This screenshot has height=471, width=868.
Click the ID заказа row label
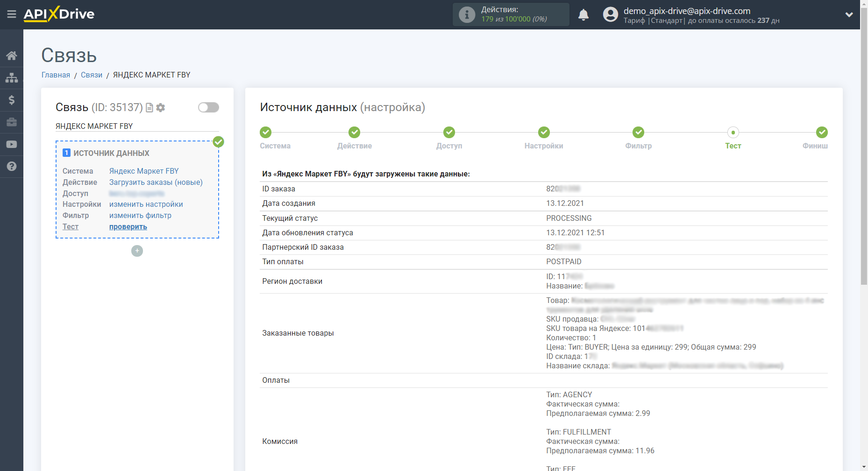coord(278,189)
